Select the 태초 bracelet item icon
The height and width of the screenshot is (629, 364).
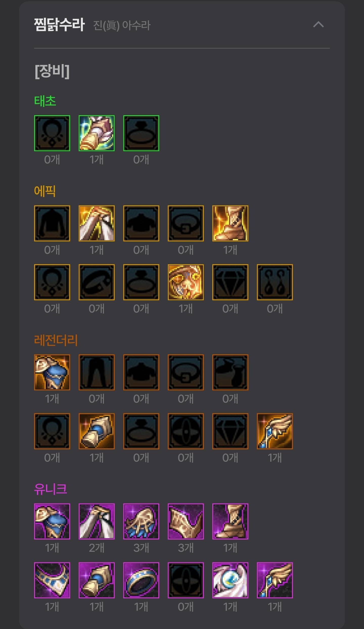[x=97, y=133]
